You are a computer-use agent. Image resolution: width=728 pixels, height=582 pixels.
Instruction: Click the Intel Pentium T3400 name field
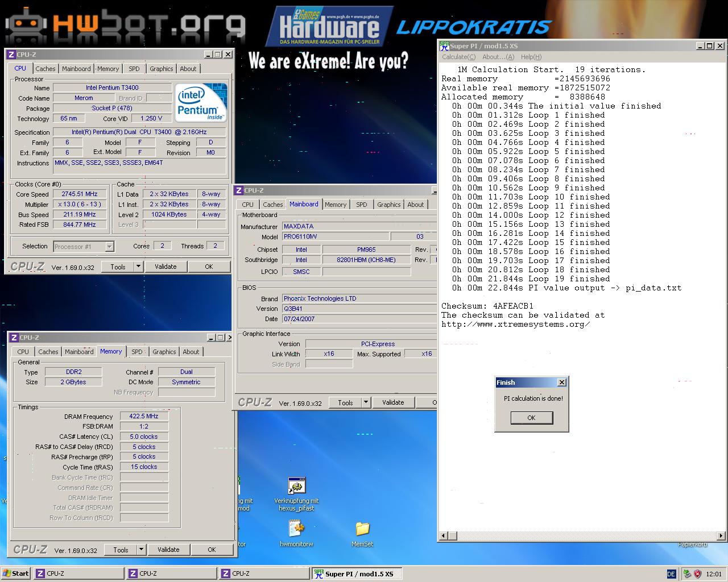[112, 88]
